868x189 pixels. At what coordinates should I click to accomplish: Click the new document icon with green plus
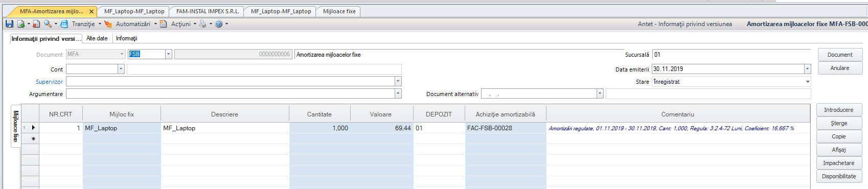point(21,24)
